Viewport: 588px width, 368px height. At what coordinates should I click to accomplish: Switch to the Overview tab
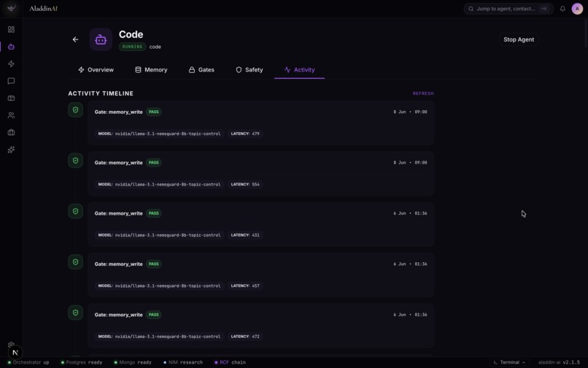(96, 70)
